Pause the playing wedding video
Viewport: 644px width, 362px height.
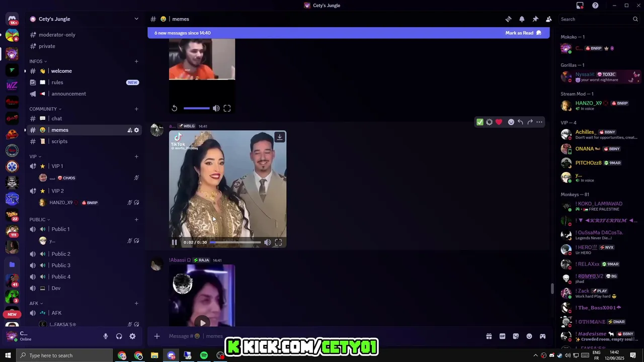[x=175, y=242]
